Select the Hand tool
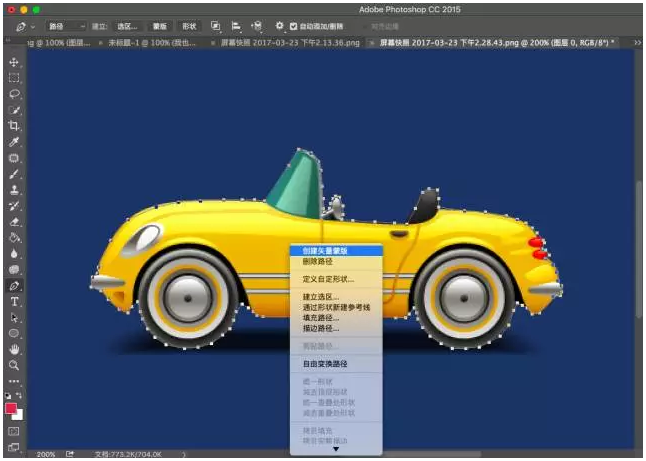Viewport: 646px width, 461px height. 14,349
